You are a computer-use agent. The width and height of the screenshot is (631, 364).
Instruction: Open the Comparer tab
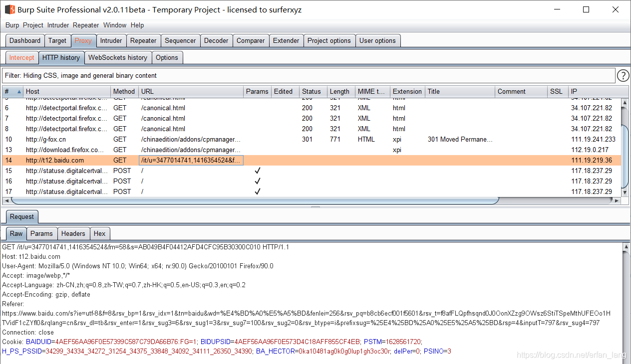(x=251, y=41)
